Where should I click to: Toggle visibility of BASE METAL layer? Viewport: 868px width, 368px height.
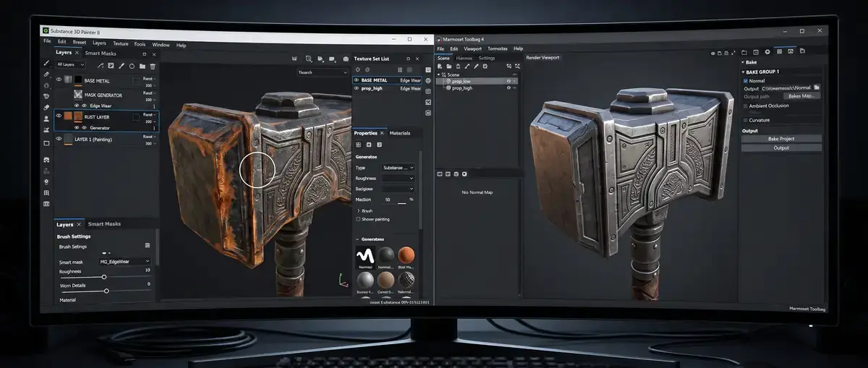click(59, 79)
